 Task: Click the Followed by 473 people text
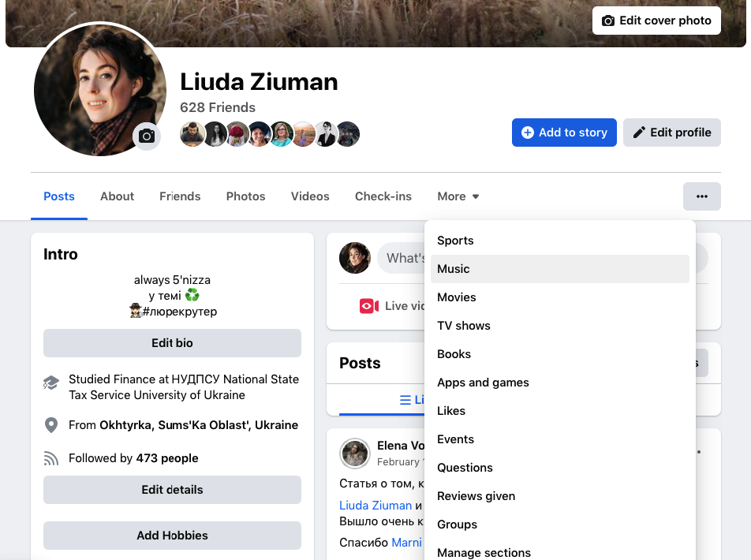point(133,458)
